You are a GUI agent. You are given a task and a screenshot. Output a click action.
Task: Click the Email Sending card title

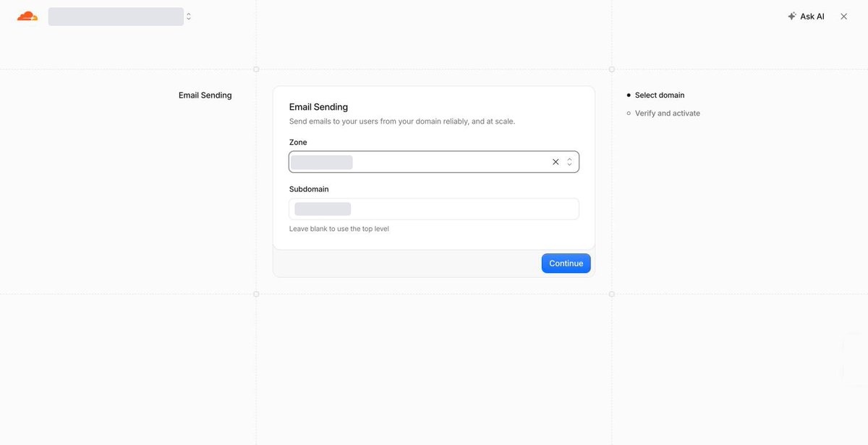pyautogui.click(x=318, y=107)
